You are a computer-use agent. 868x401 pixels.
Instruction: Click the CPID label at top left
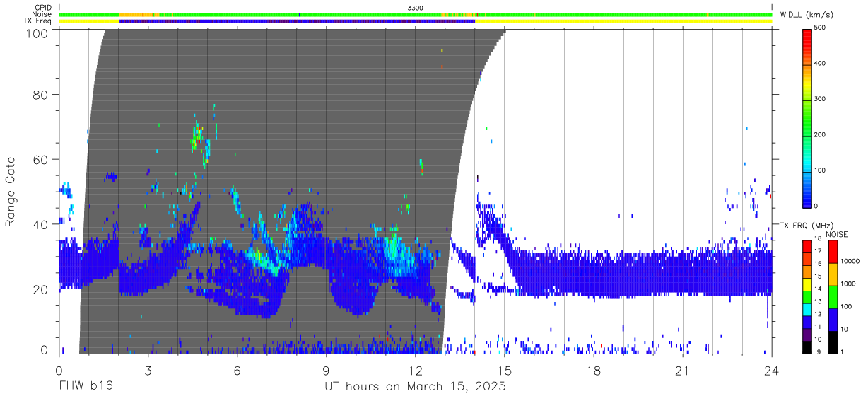click(x=42, y=7)
